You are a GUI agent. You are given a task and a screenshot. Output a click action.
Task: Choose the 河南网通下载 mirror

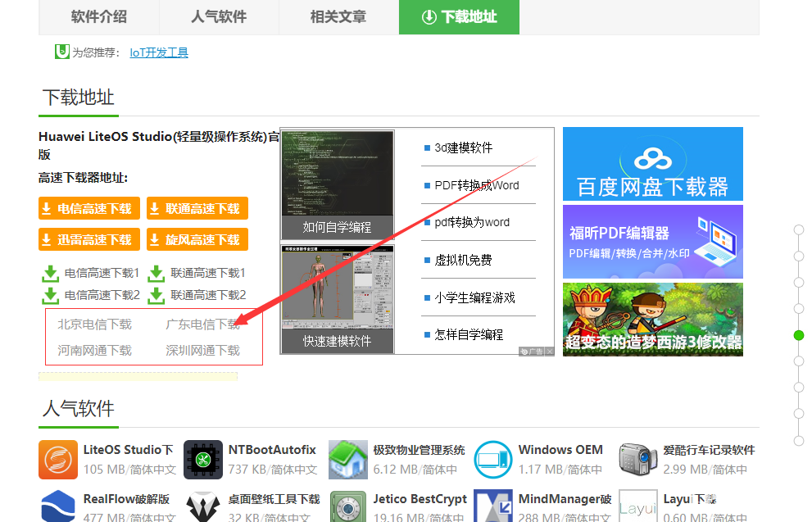(x=95, y=351)
